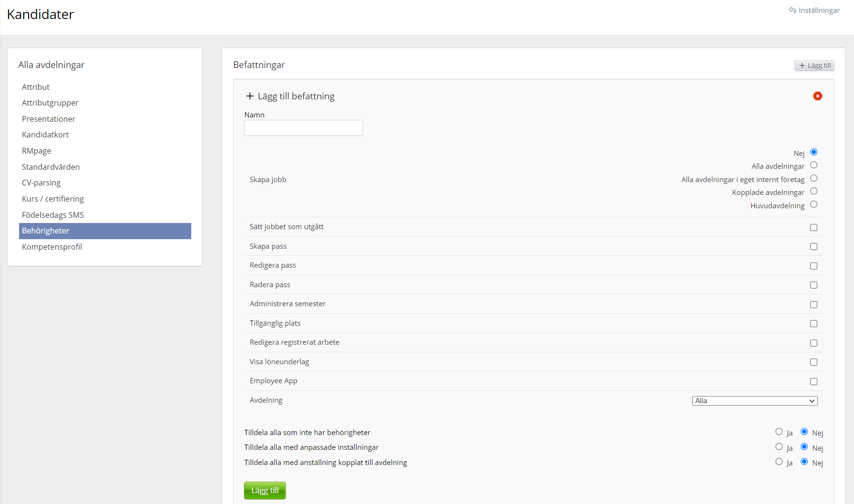This screenshot has height=504, width=854.
Task: Go to Kompetensprofil in the sidebar
Action: coord(52,247)
